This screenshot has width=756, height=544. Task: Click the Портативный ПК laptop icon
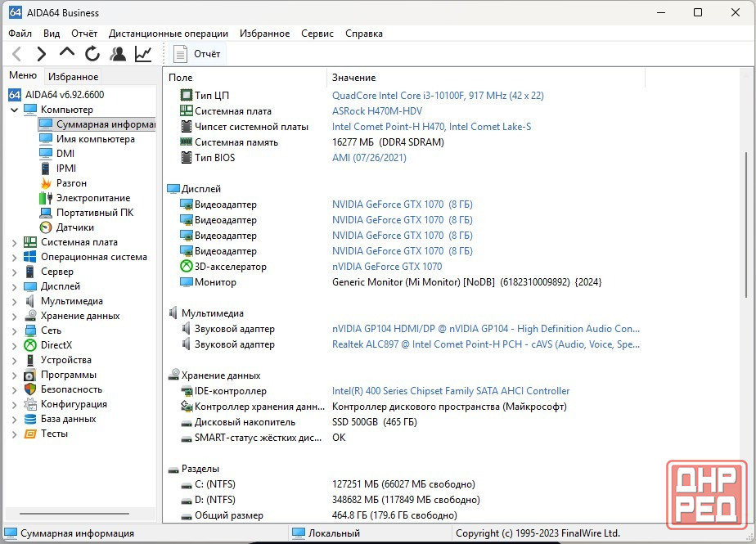pos(46,213)
